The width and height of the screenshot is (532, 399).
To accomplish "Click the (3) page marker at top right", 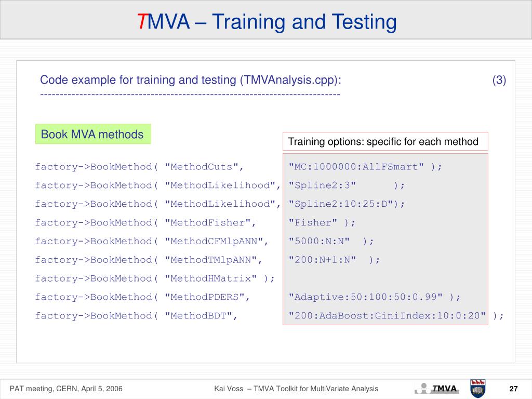I will [x=499, y=80].
